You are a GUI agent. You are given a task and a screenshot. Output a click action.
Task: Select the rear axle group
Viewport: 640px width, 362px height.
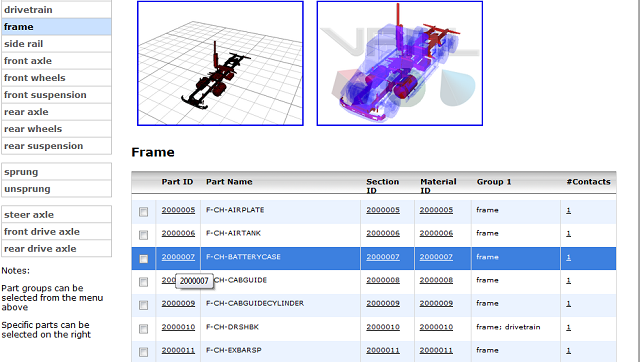point(56,112)
